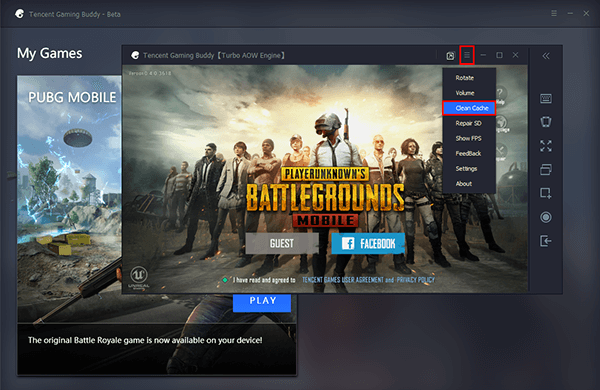The width and height of the screenshot is (600, 390).
Task: Start screen recording from the sidebar
Action: coord(546,217)
